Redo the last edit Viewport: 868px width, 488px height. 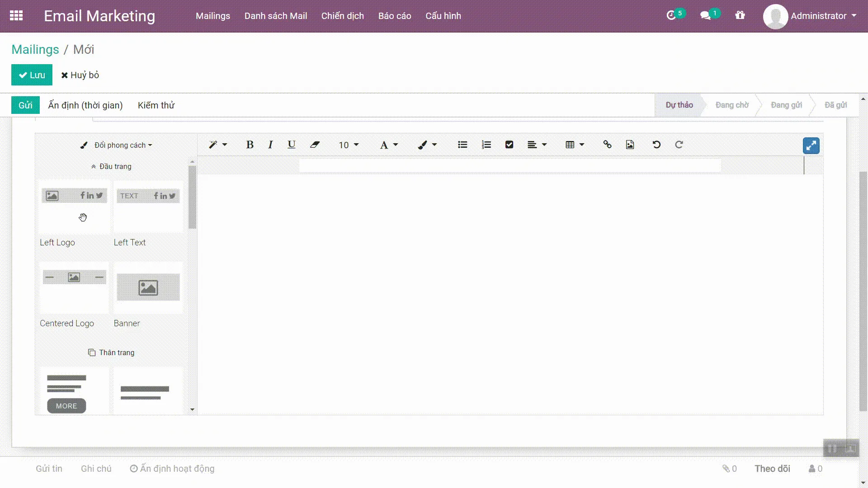[679, 145]
